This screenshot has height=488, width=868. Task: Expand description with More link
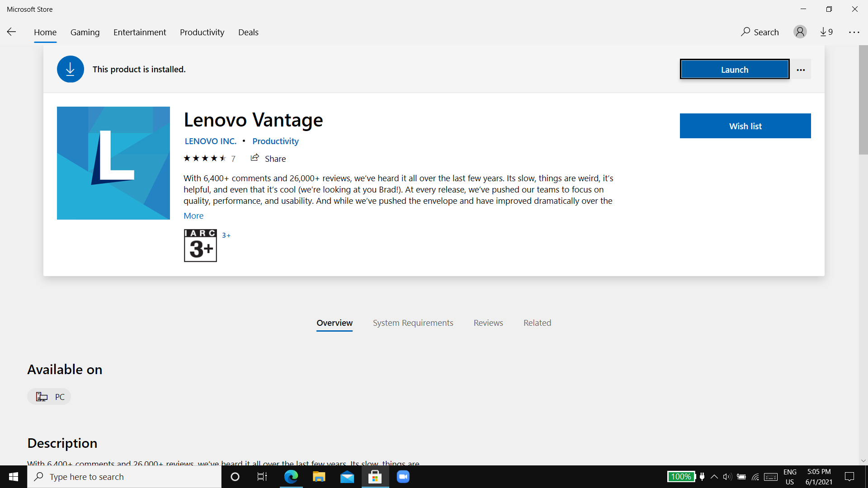pyautogui.click(x=193, y=216)
